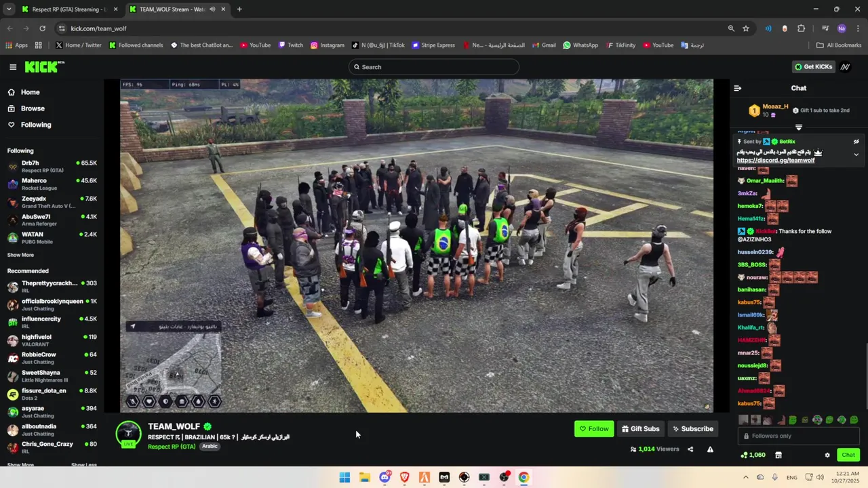The image size is (868, 488).
Task: Send message with the green Chat button
Action: click(848, 455)
